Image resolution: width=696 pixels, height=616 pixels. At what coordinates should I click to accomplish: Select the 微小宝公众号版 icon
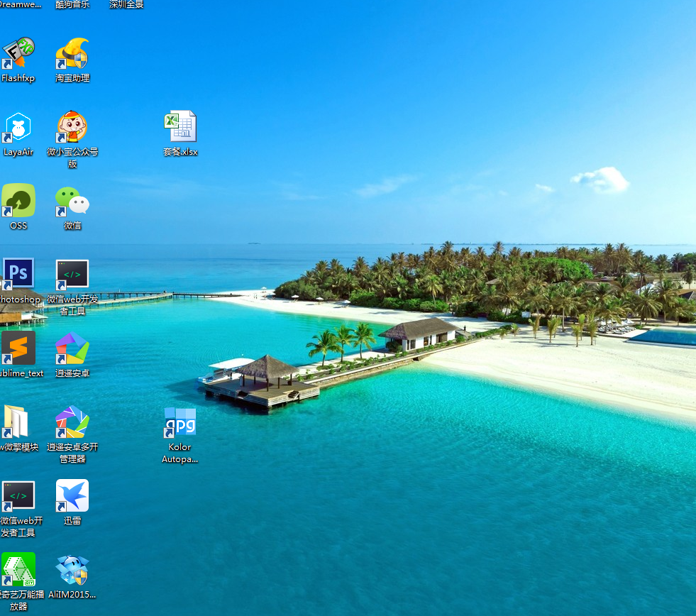coord(72,128)
